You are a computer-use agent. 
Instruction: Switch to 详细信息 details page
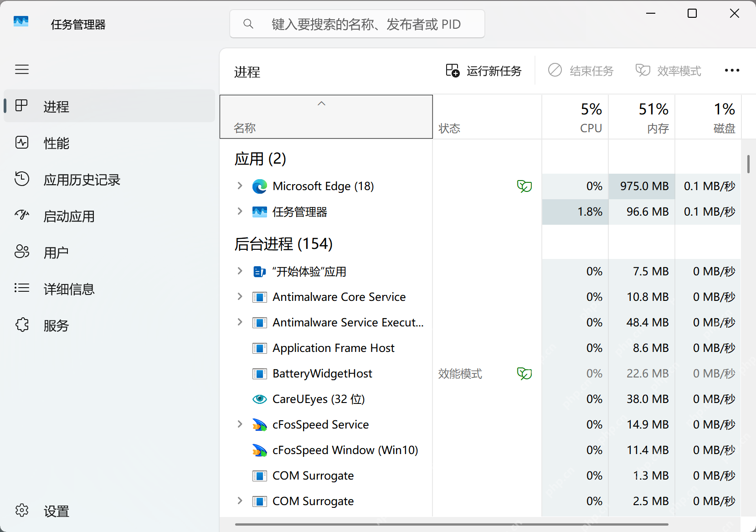109,289
